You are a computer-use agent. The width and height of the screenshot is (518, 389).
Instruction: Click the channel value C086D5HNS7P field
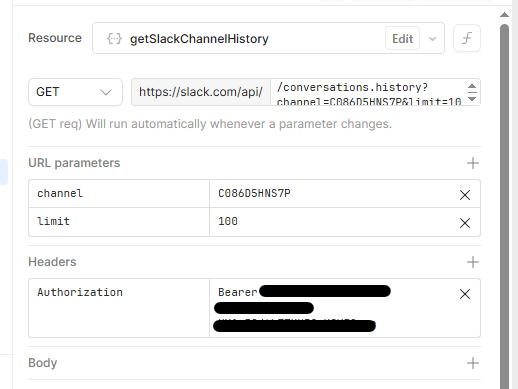pos(333,194)
